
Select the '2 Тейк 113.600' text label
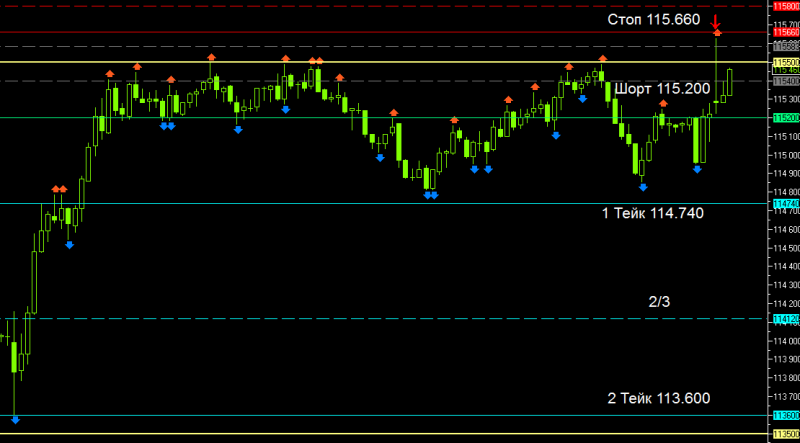(x=659, y=398)
